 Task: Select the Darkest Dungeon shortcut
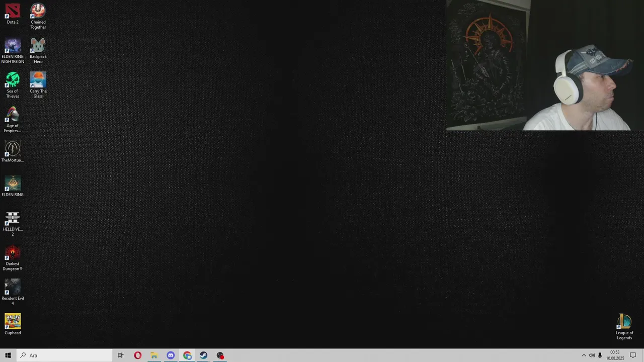pos(13,258)
